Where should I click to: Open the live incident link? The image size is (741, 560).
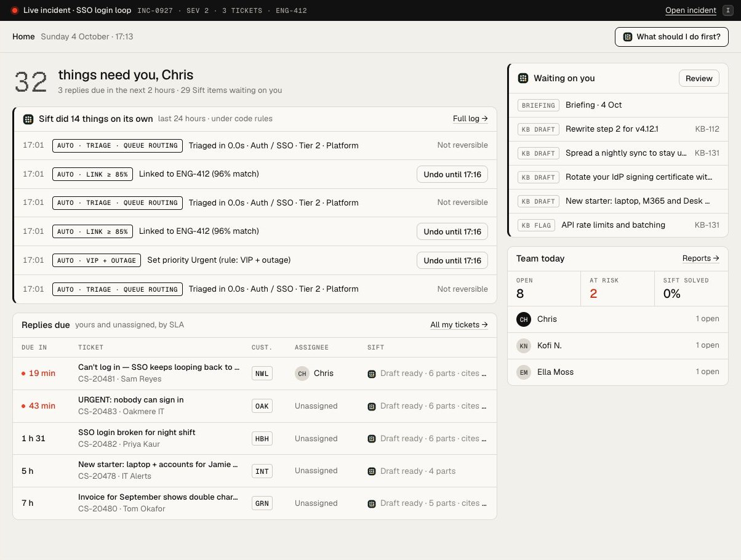(x=691, y=10)
